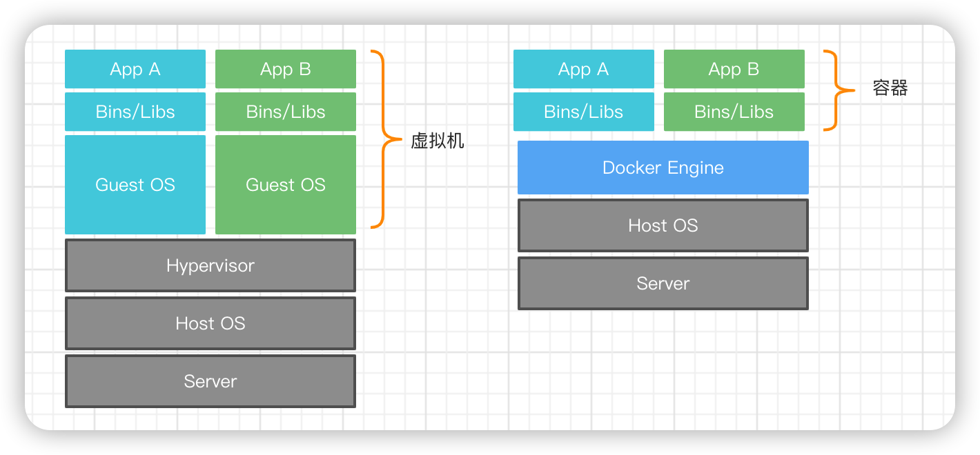
Task: Click the Docker Engine layer
Action: click(663, 168)
